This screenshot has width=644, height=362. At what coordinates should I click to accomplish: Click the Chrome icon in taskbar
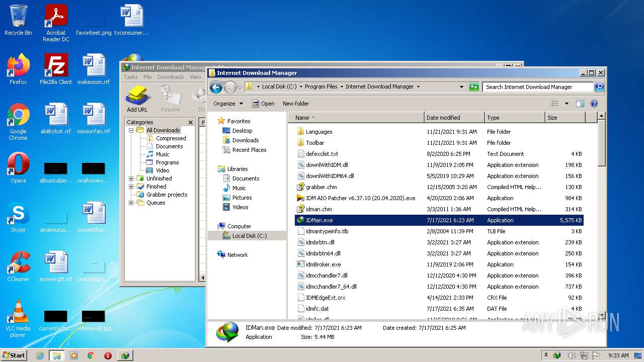point(91,355)
